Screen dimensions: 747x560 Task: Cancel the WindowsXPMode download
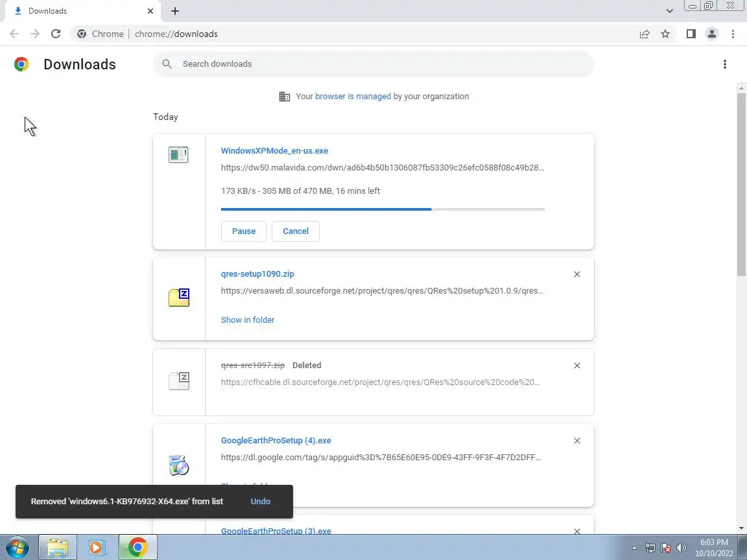tap(296, 231)
